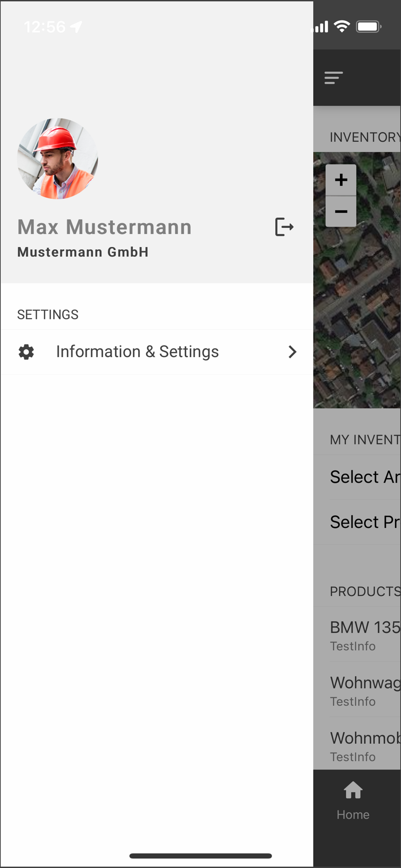401x868 pixels.
Task: Zoom in the map with plus button
Action: [x=341, y=180]
